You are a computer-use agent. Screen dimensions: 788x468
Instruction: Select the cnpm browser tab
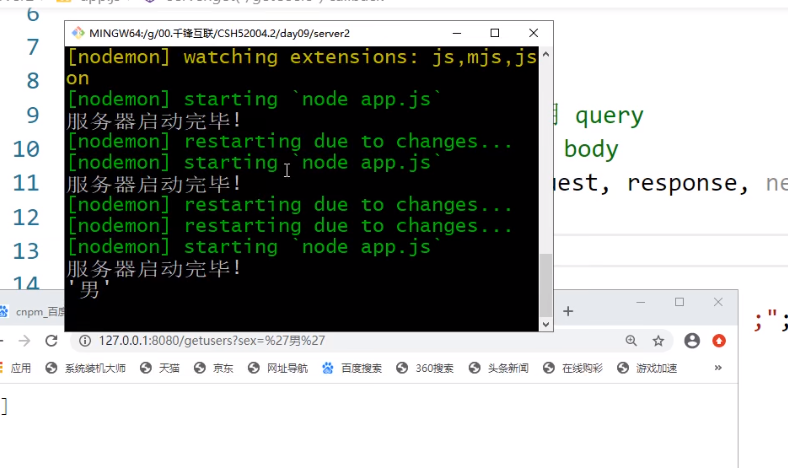[x=33, y=312]
